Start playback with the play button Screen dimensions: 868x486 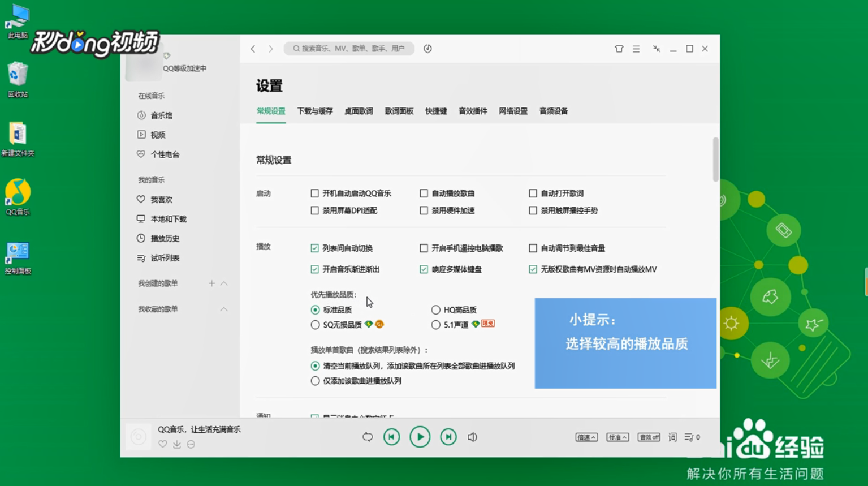click(x=420, y=437)
